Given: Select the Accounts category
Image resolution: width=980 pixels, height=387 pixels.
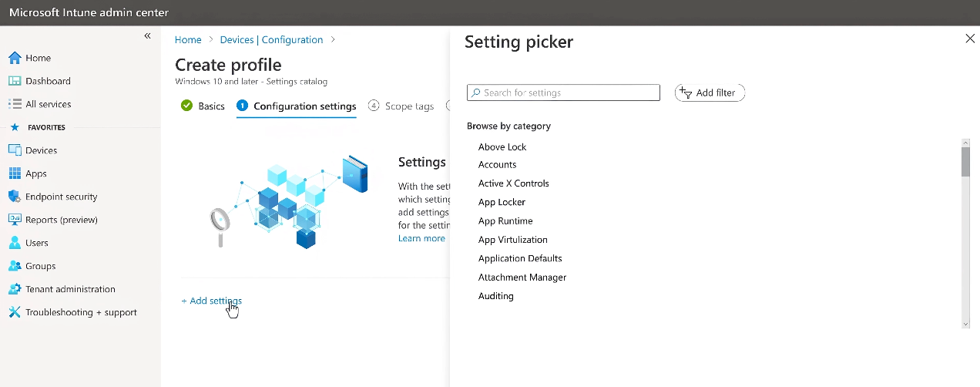Looking at the screenshot, I should [497, 164].
